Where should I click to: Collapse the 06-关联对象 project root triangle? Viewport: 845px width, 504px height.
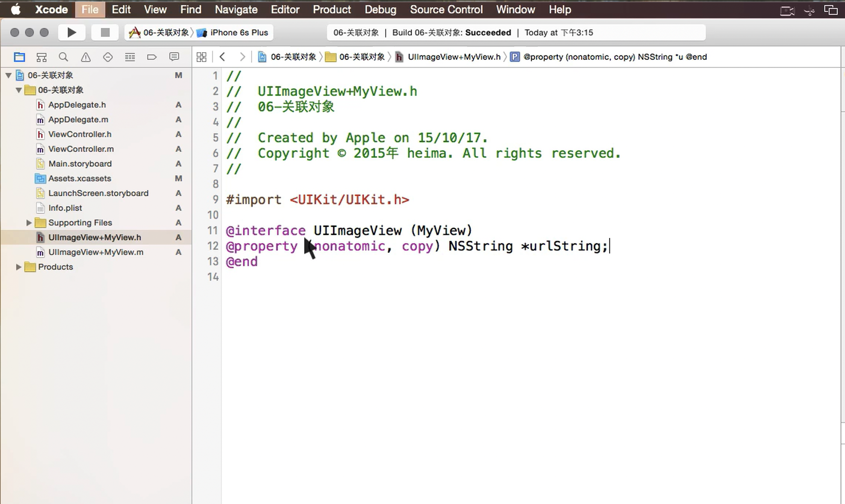point(8,76)
